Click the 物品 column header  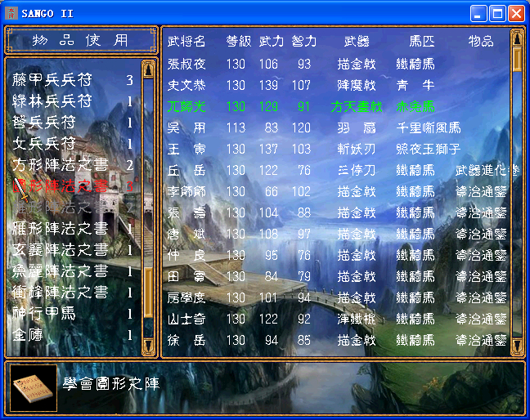pyautogui.click(x=481, y=42)
